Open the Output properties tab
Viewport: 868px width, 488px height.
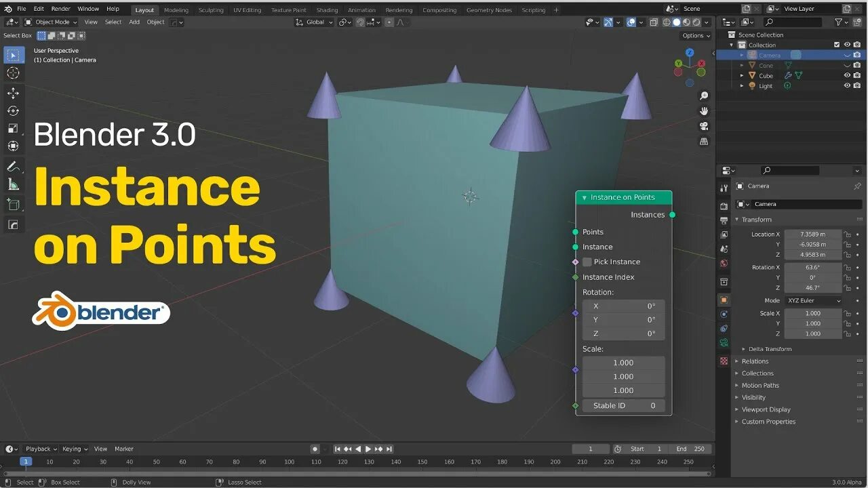click(724, 220)
